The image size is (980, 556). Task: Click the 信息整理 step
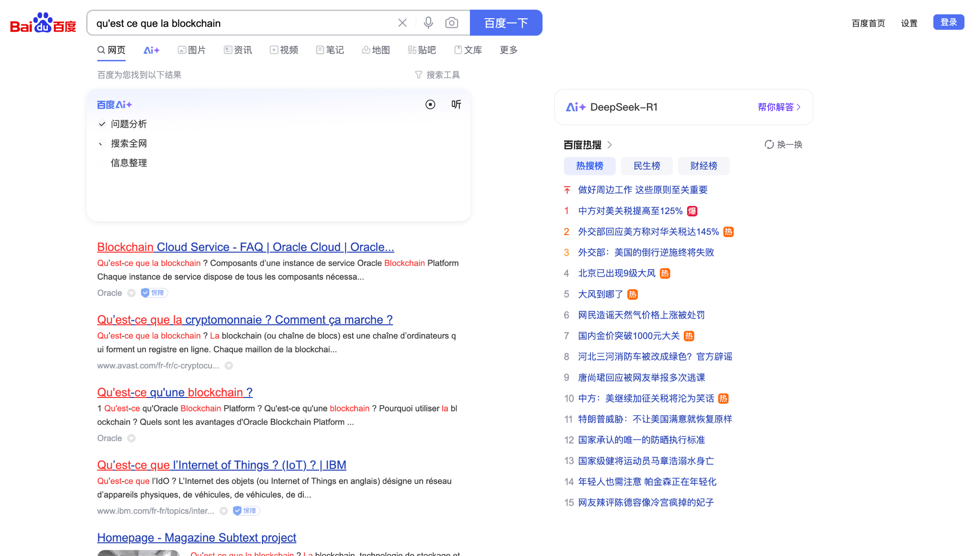click(129, 163)
